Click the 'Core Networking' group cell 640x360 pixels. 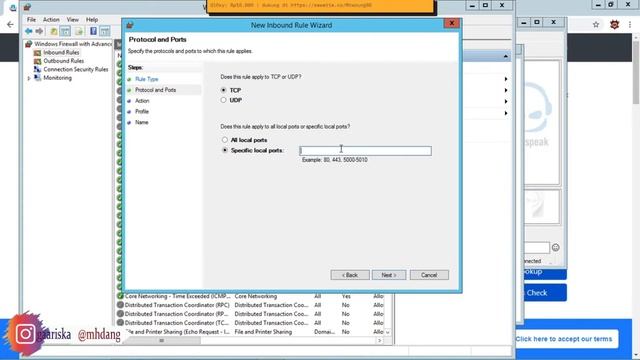(256, 296)
